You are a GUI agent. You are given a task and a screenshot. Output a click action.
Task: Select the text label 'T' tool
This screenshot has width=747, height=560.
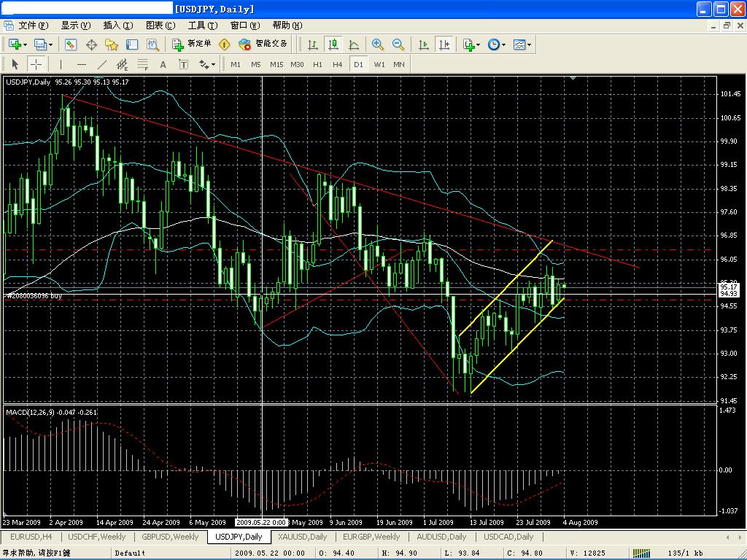183,64
